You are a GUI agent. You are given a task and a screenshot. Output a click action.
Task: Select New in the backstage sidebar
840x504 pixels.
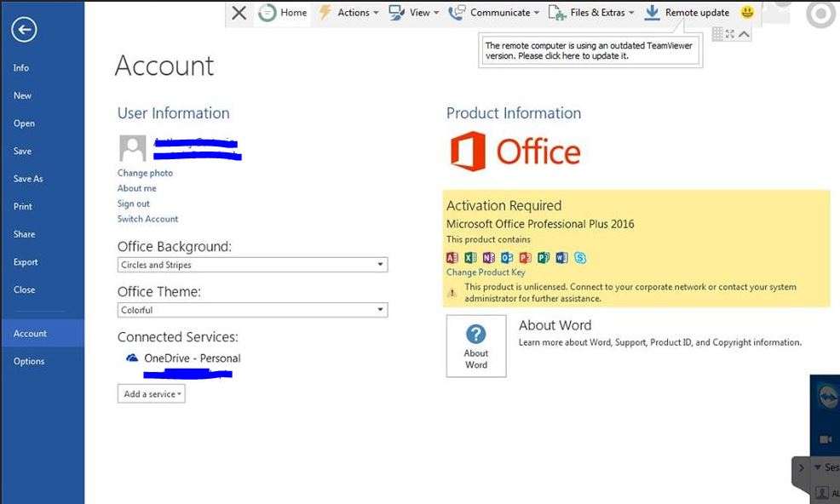22,95
